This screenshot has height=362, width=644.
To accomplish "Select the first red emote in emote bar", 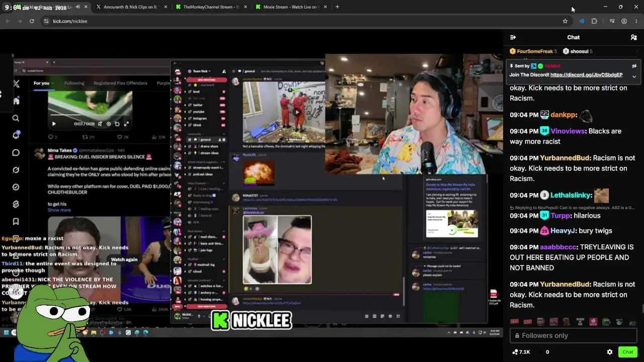I will point(514,322).
